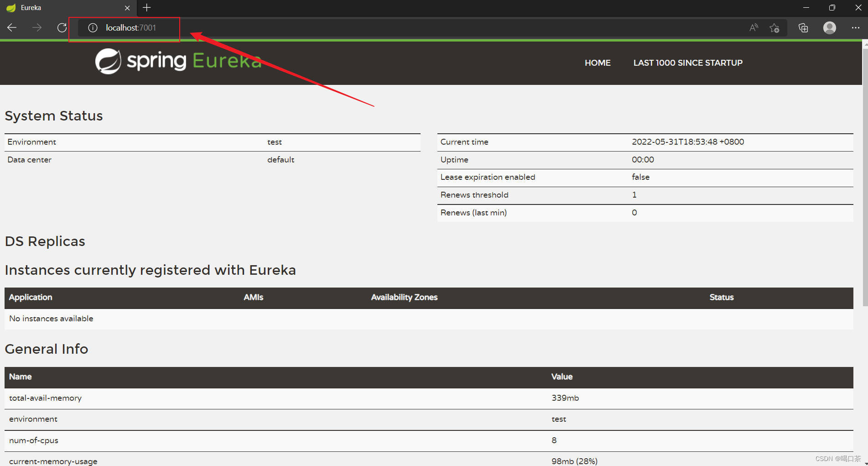Image resolution: width=868 pixels, height=466 pixels.
Task: Go back to previous page
Action: tap(12, 28)
